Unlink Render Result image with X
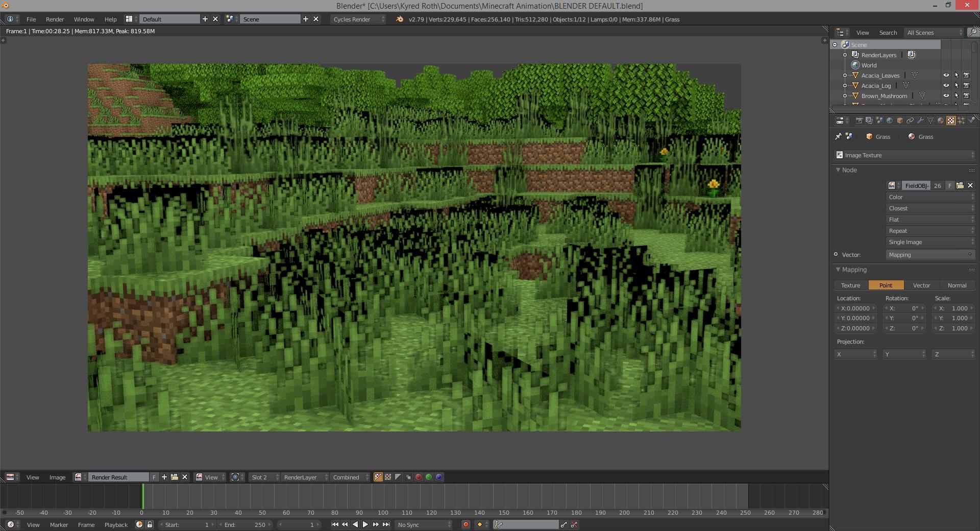This screenshot has width=980, height=531. click(185, 477)
